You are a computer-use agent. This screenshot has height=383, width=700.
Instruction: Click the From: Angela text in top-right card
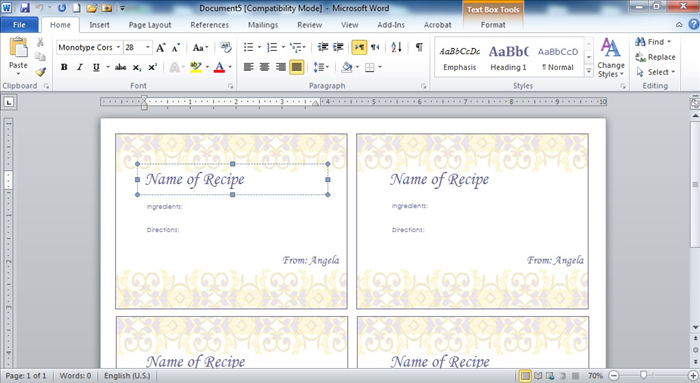(x=555, y=260)
